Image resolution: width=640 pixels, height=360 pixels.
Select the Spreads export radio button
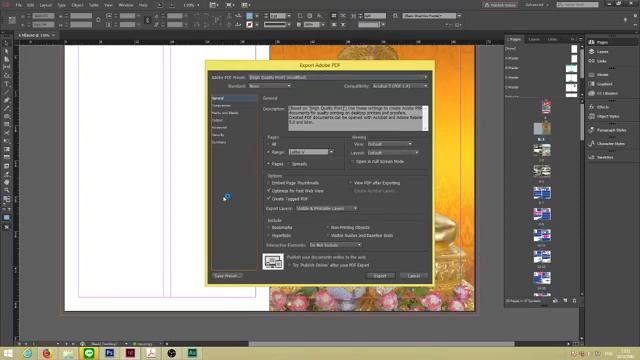289,164
